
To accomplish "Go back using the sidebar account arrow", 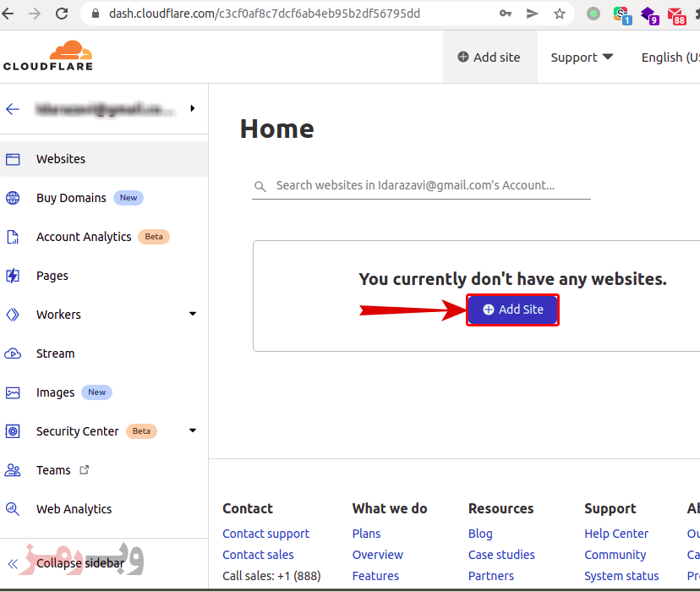I will coord(13,109).
